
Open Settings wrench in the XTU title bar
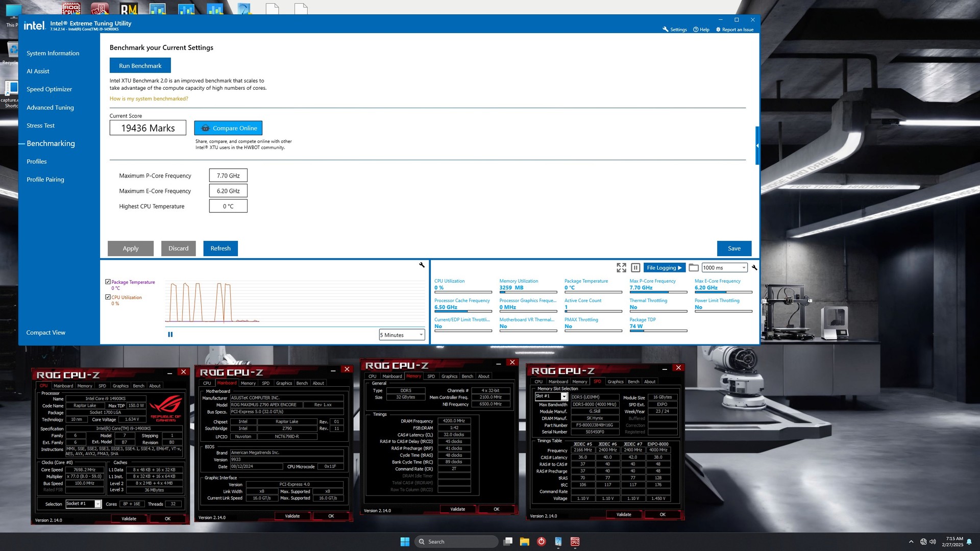point(675,30)
